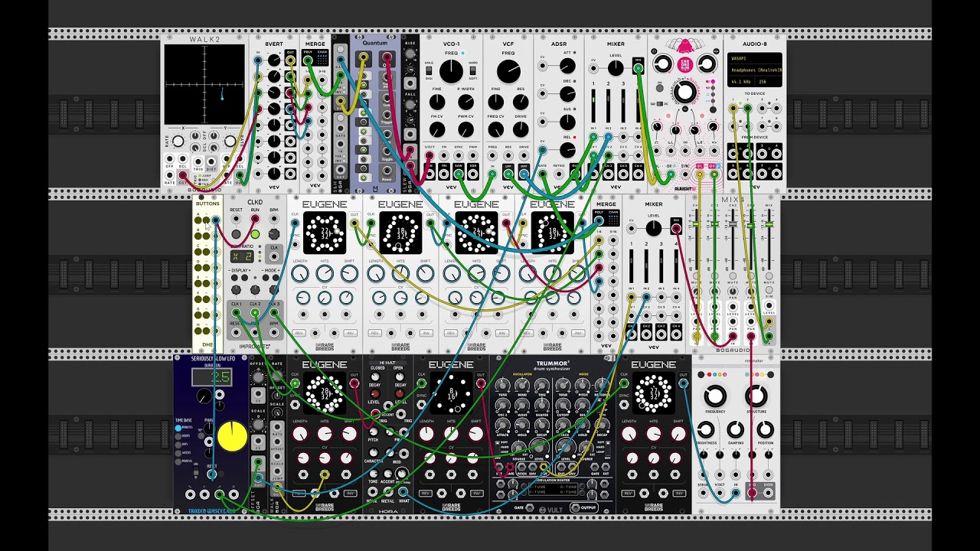The width and height of the screenshot is (980, 551).
Task: Click the Resonator ODD output jack
Action: [x=752, y=494]
